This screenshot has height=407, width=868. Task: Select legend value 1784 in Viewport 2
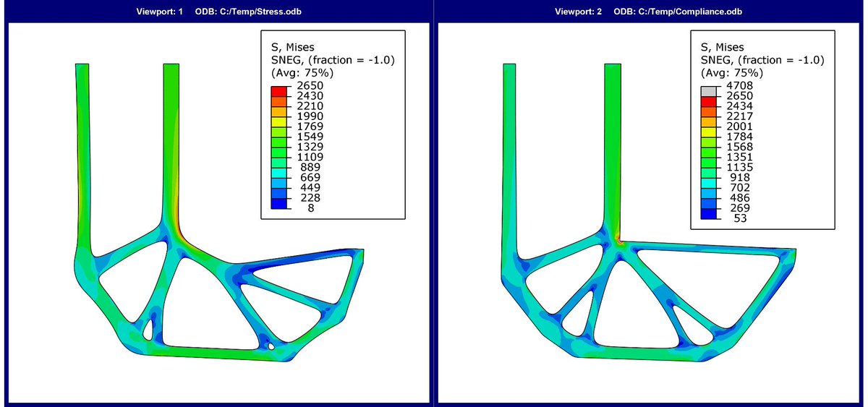pos(739,137)
